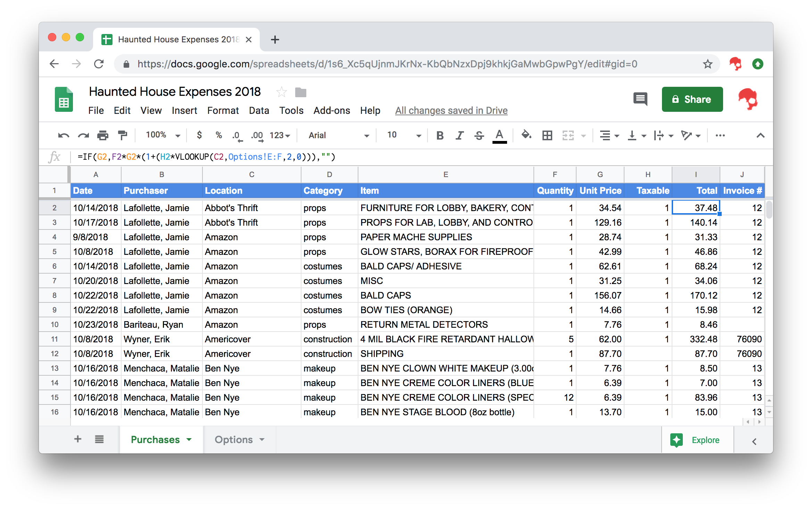Open horizontal align dropdown

pyautogui.click(x=610, y=135)
